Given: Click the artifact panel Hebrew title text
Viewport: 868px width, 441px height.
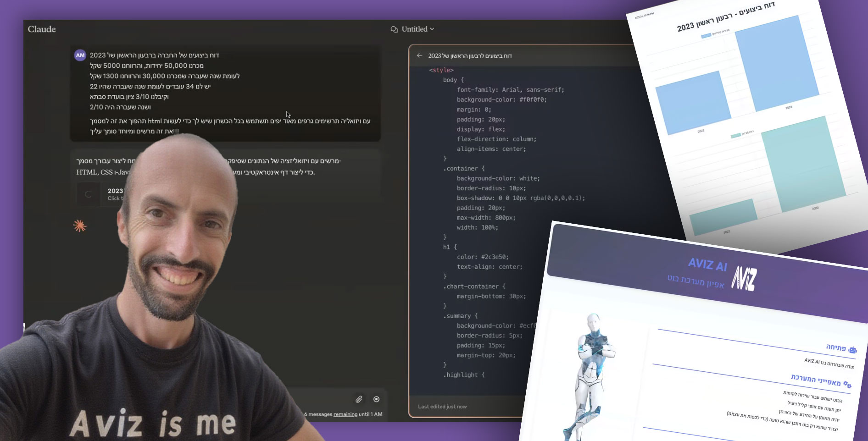Looking at the screenshot, I should [x=470, y=56].
